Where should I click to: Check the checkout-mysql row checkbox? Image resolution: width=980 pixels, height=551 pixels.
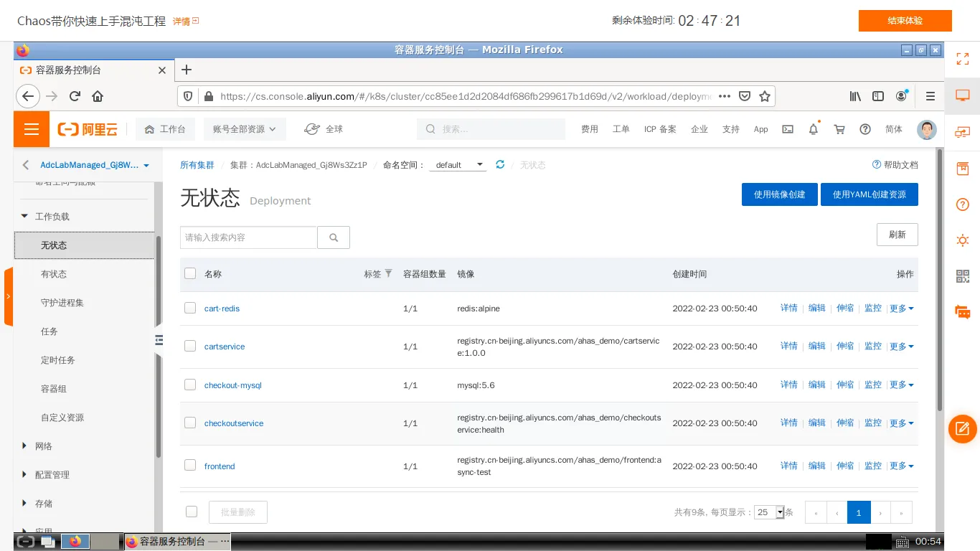click(190, 385)
